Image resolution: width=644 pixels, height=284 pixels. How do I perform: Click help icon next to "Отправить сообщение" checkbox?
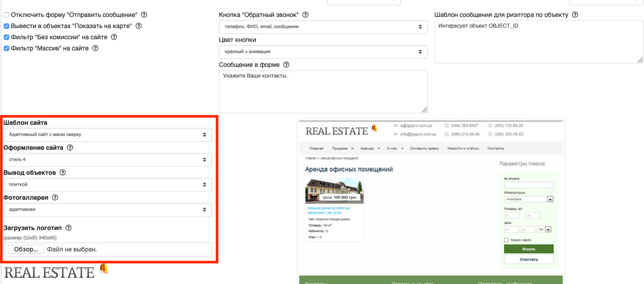(144, 15)
